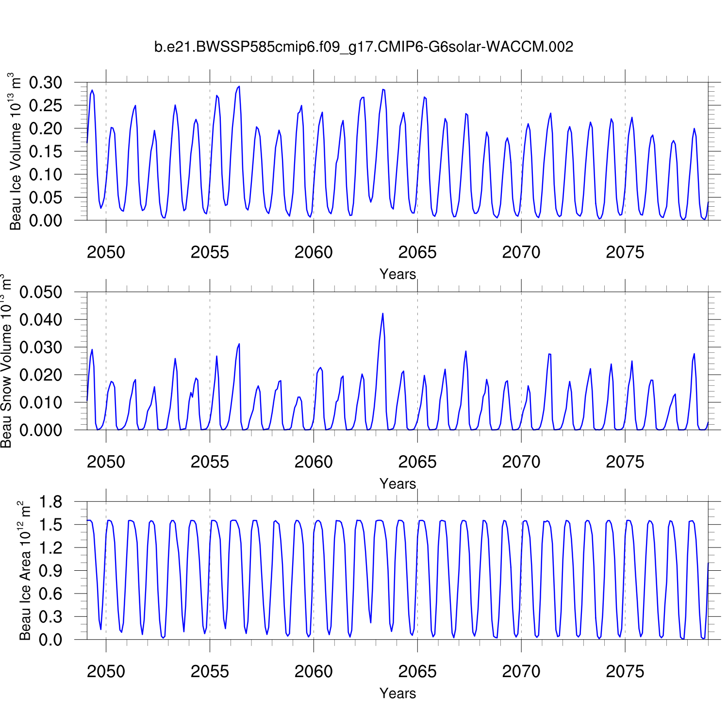Select the 2060 tick label below snow volume plot
The image size is (728, 728).
click(x=314, y=462)
